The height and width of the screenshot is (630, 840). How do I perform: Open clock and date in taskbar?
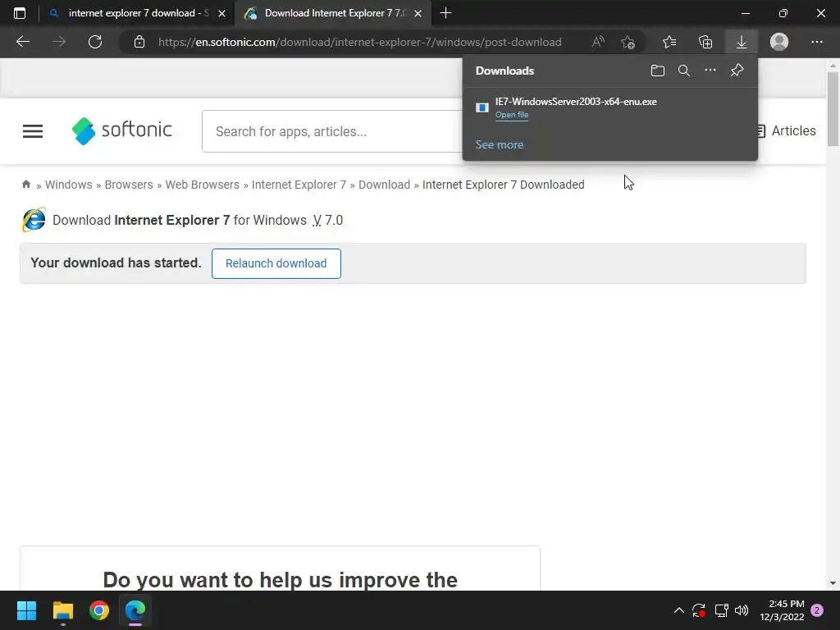(782, 610)
